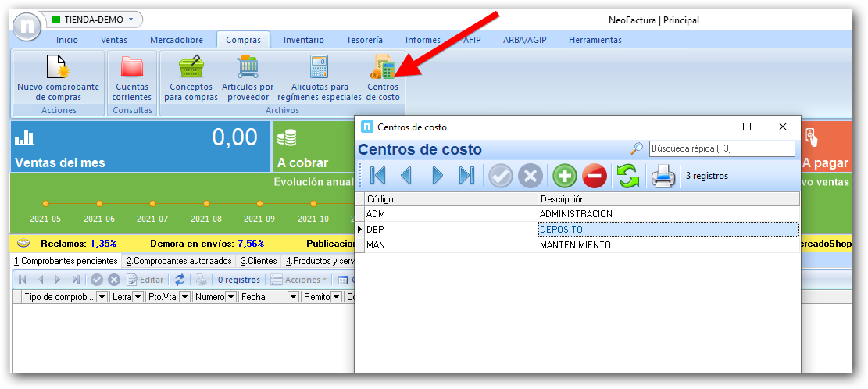Click the Búsqueda rápida search field
Viewport: 868px width, 389px height.
720,148
